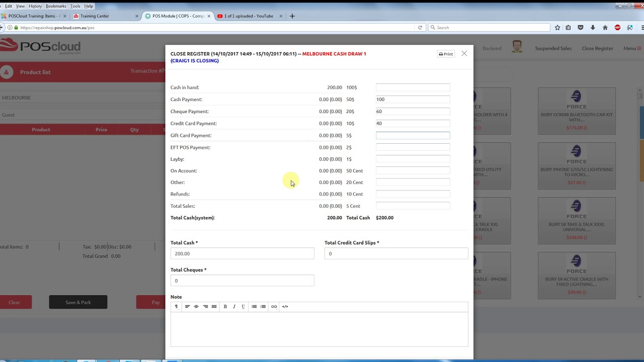The height and width of the screenshot is (362, 644).
Task: Focus the 2$ denomination field
Action: (x=413, y=147)
